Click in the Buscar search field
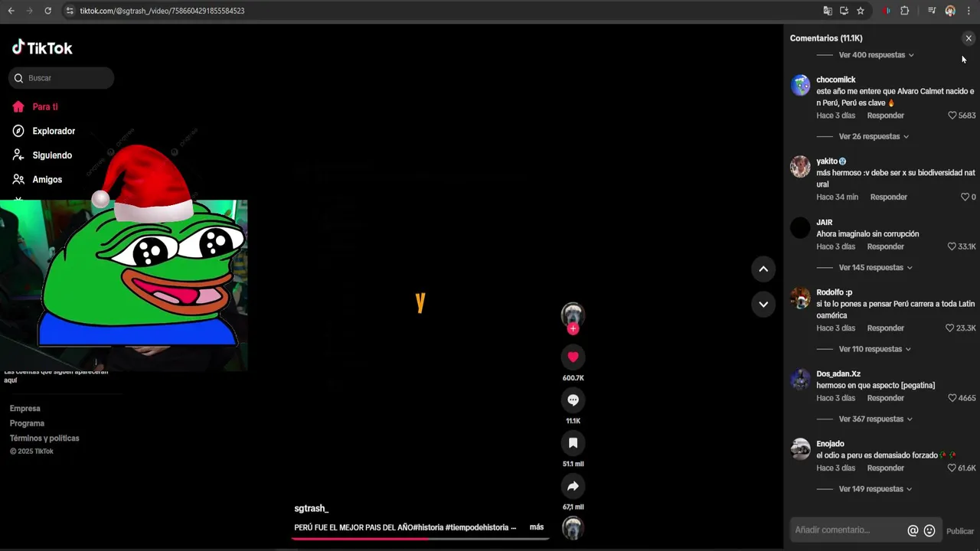 61,78
